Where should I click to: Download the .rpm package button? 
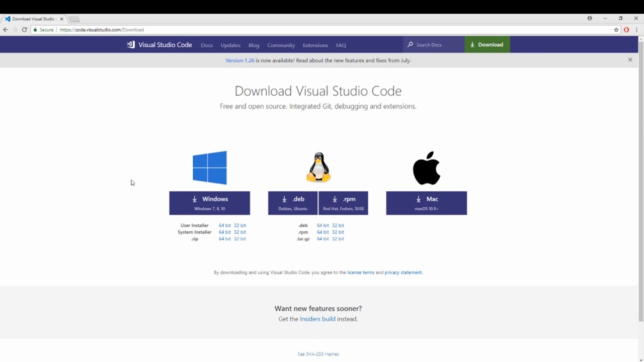pyautogui.click(x=343, y=203)
